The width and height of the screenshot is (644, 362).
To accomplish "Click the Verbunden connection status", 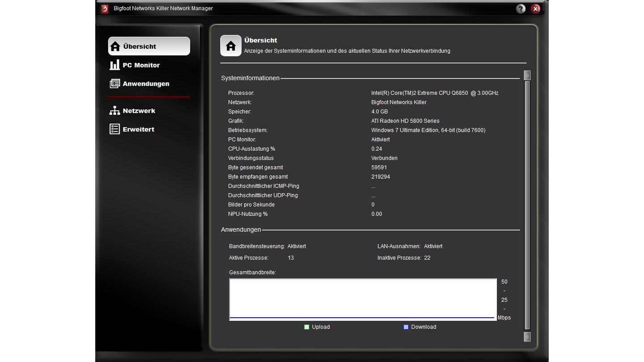I will pos(384,158).
